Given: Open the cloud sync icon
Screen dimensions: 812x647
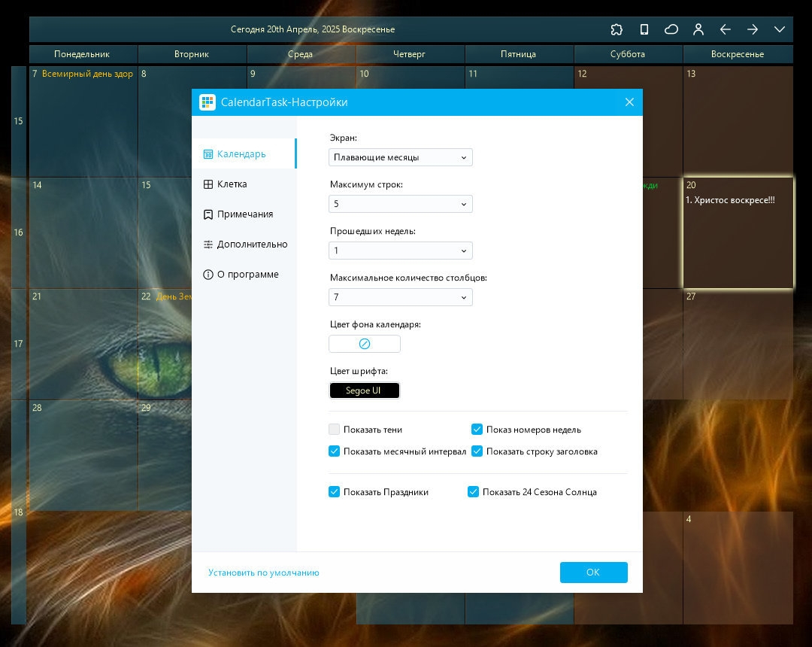Looking at the screenshot, I should pos(671,29).
